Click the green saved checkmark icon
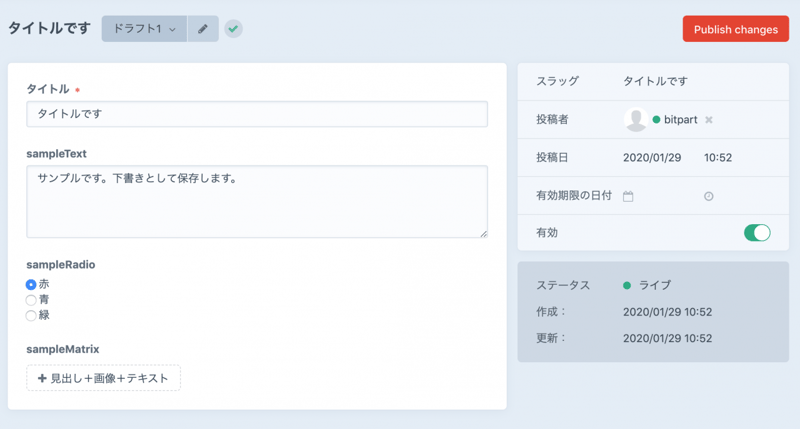Screen dimensions: 800x429 (x=233, y=29)
